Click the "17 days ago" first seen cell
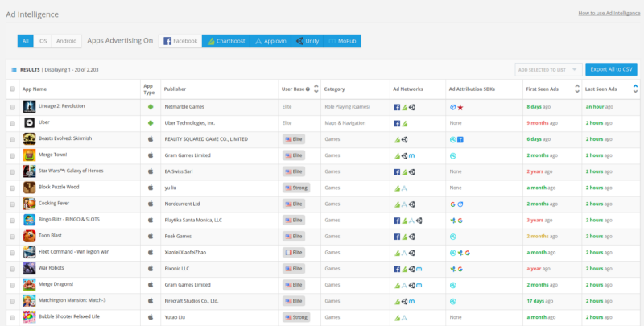Viewport: 644px width, 326px height. click(x=539, y=301)
